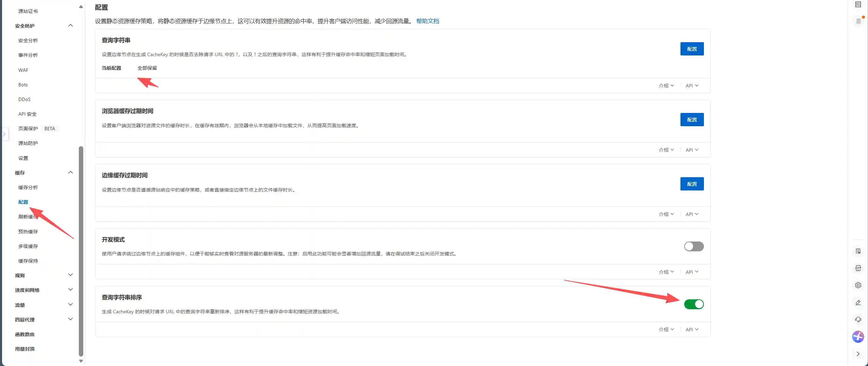Screen dimensions: 868x366
Task: Click the sidebar scroll-up arrow
Action: point(81,6)
